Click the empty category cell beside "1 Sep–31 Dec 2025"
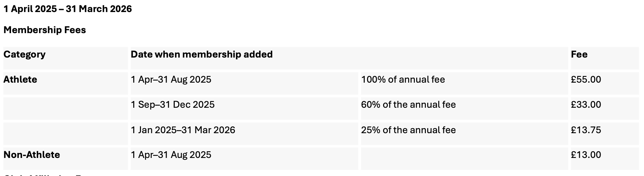The image size is (644, 176). [x=65, y=108]
